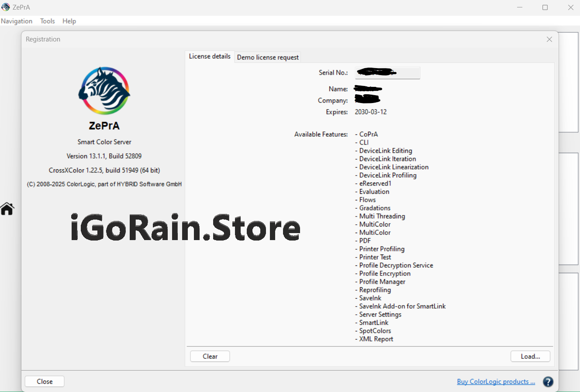Image resolution: width=580 pixels, height=392 pixels.
Task: Open help via the blue question mark icon
Action: [548, 382]
